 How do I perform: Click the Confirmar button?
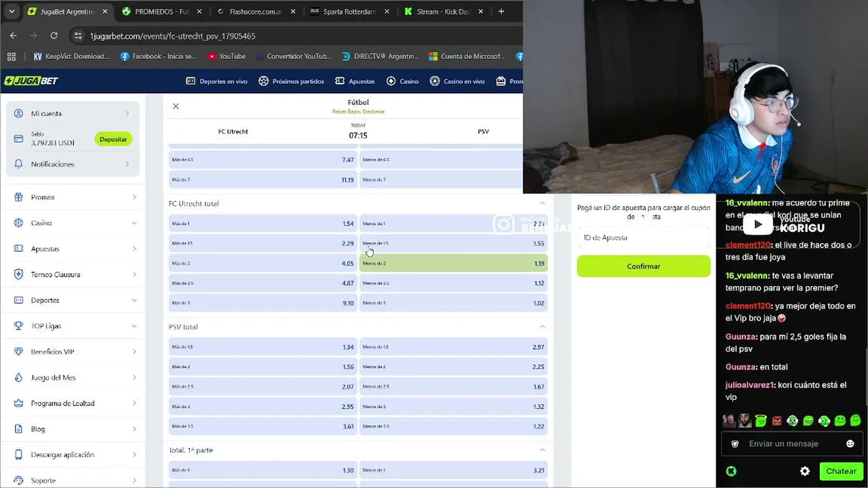click(x=644, y=266)
